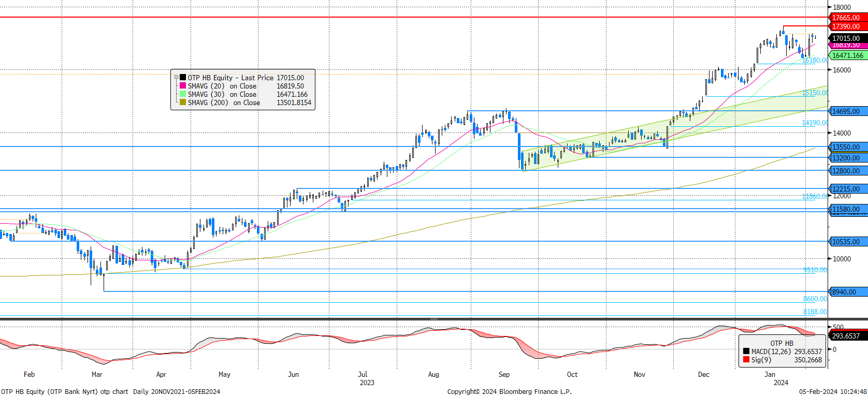This screenshot has width=868, height=396.
Task: Click the magenta 16819.50 price tag
Action: coord(848,46)
